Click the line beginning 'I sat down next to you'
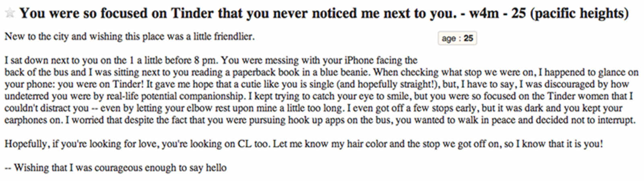This screenshot has width=644, height=181. [211, 61]
